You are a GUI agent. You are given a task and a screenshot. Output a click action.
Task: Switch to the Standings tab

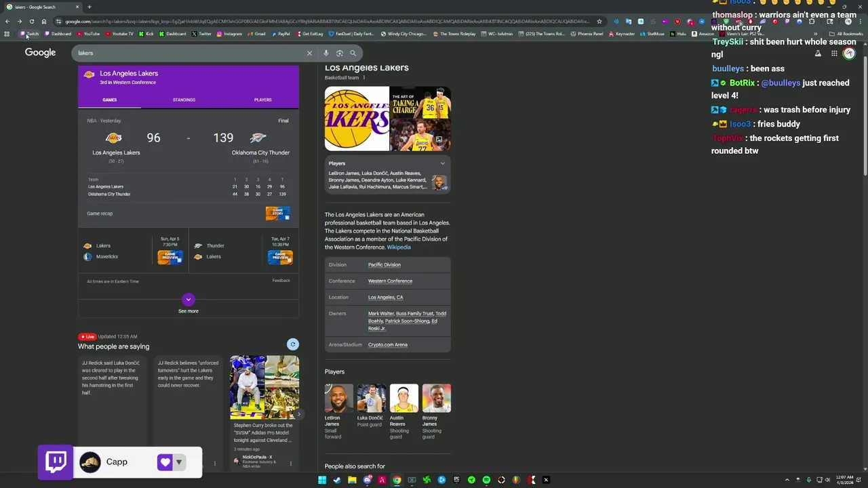(x=184, y=100)
